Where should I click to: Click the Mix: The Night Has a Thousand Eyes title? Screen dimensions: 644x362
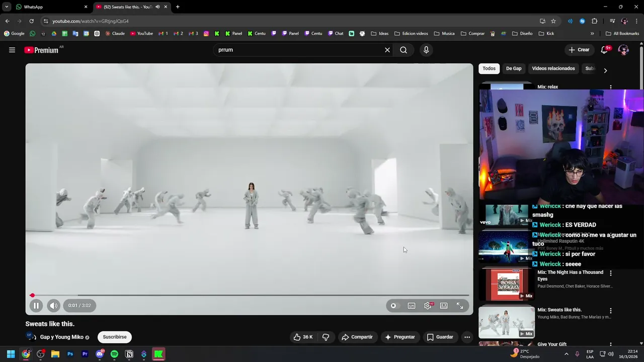570,276
